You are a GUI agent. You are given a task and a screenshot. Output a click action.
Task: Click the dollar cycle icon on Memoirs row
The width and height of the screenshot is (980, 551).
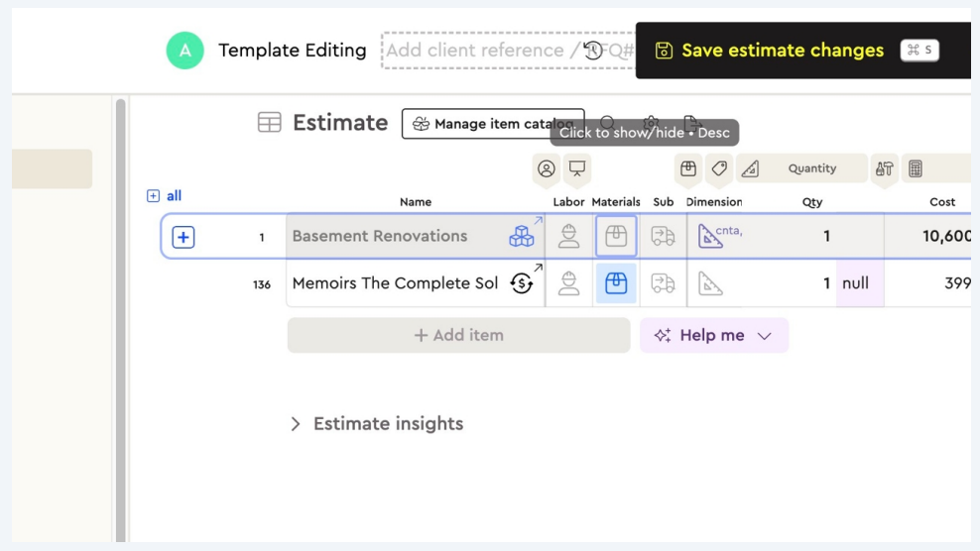[521, 283]
